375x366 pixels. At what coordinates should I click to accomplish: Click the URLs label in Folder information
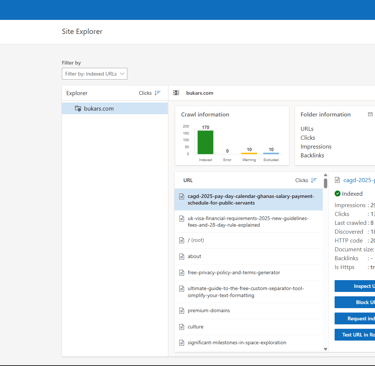pyautogui.click(x=307, y=129)
